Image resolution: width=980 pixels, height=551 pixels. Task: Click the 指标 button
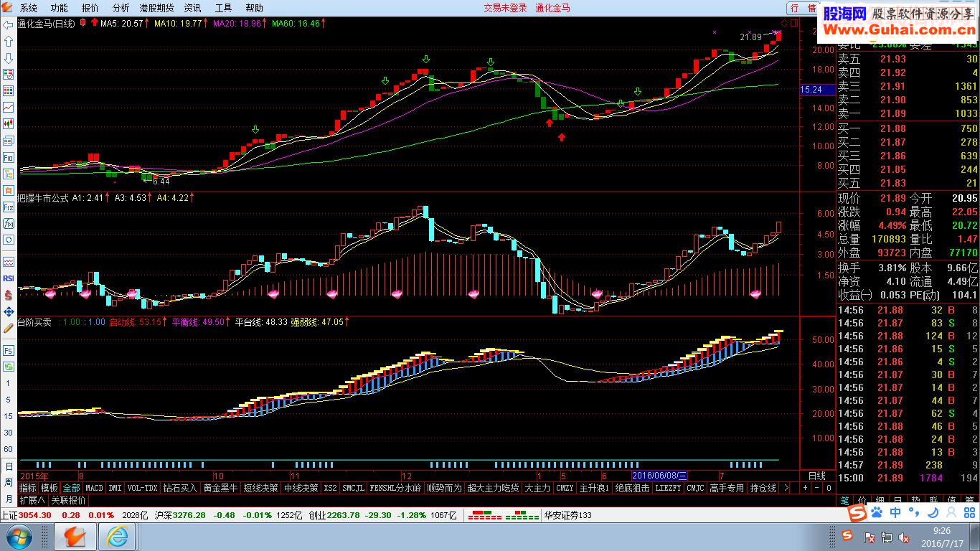pyautogui.click(x=28, y=488)
